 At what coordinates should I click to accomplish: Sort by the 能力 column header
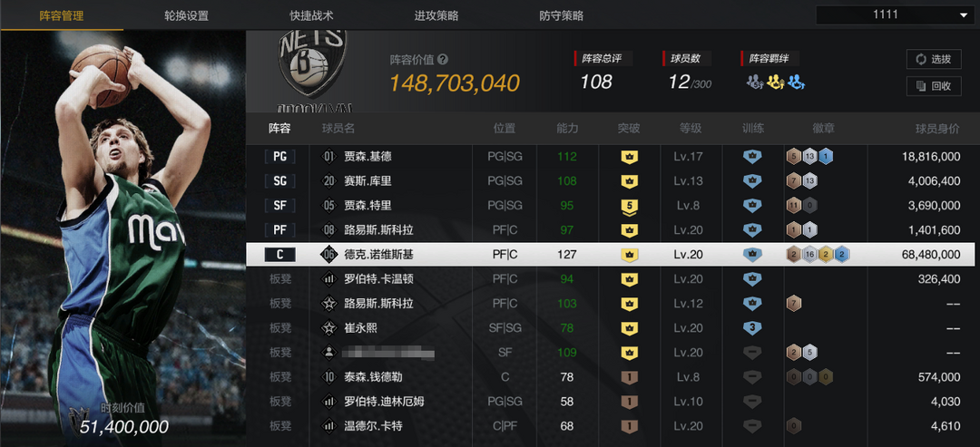(567, 129)
